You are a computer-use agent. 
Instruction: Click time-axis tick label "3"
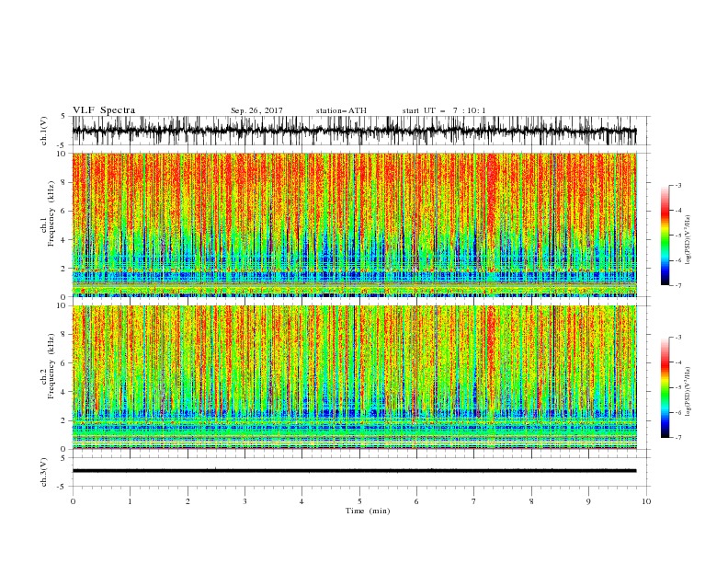pos(245,501)
